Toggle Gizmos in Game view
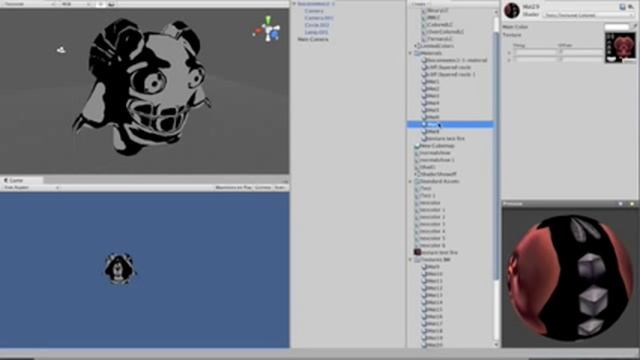The height and width of the screenshot is (360, 640). pos(263,188)
